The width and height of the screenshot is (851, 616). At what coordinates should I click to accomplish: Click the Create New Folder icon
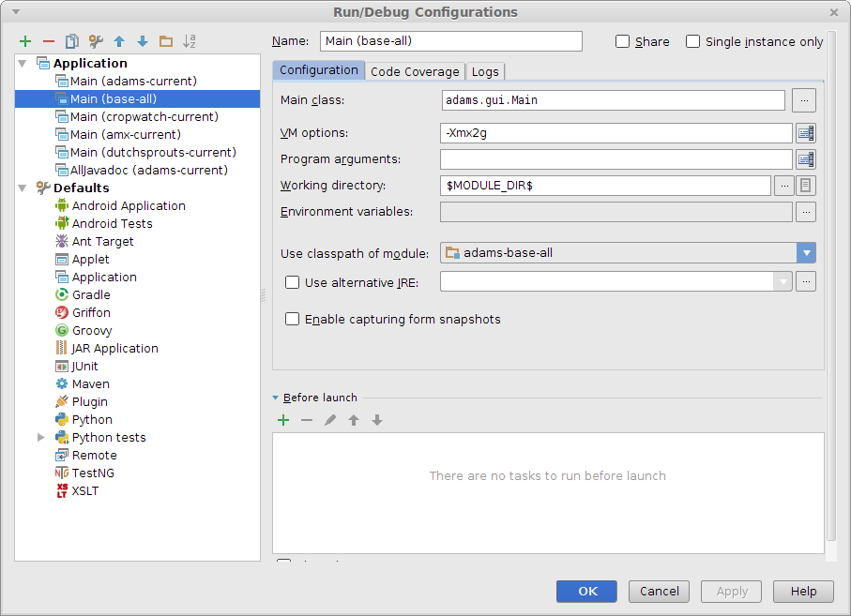[166, 41]
